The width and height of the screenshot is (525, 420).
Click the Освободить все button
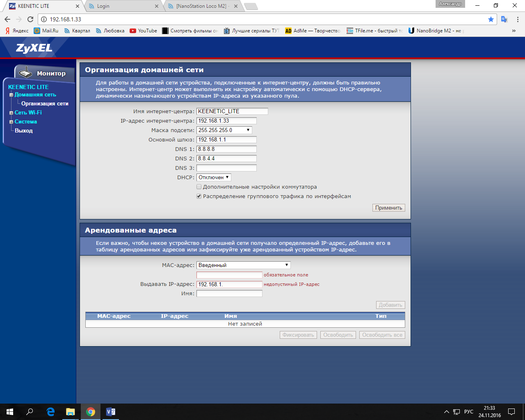tap(382, 335)
